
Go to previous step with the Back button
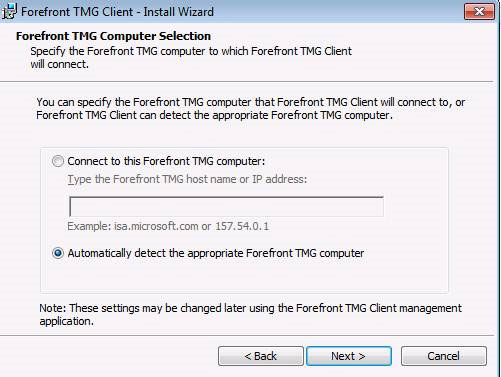(x=261, y=356)
